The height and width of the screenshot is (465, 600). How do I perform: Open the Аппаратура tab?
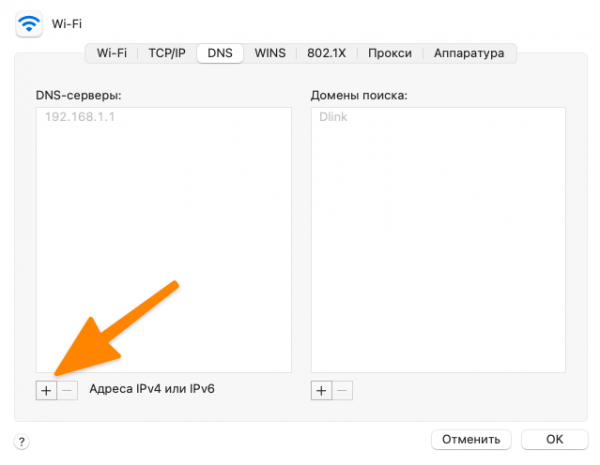click(x=469, y=53)
